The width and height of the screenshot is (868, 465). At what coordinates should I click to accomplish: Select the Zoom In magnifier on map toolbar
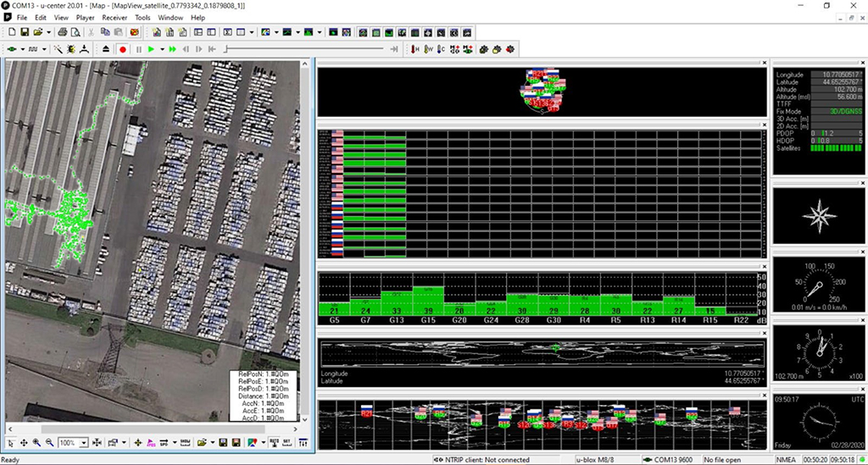tap(37, 443)
